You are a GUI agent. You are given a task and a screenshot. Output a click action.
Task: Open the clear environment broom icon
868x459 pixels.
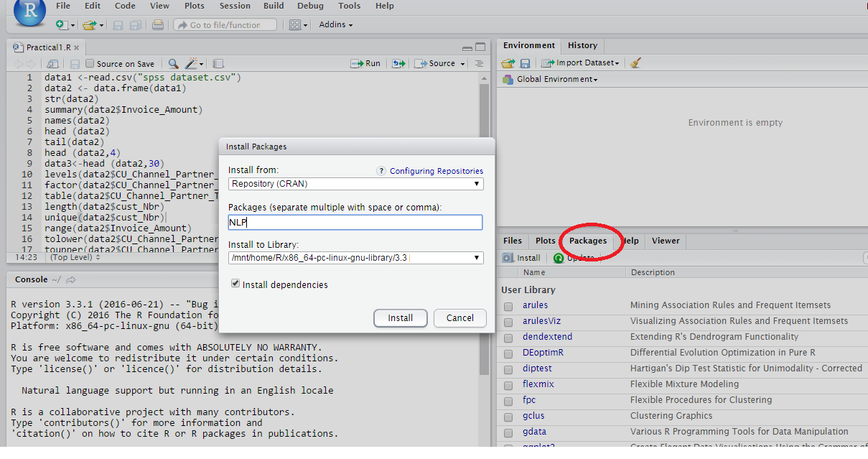pos(635,62)
